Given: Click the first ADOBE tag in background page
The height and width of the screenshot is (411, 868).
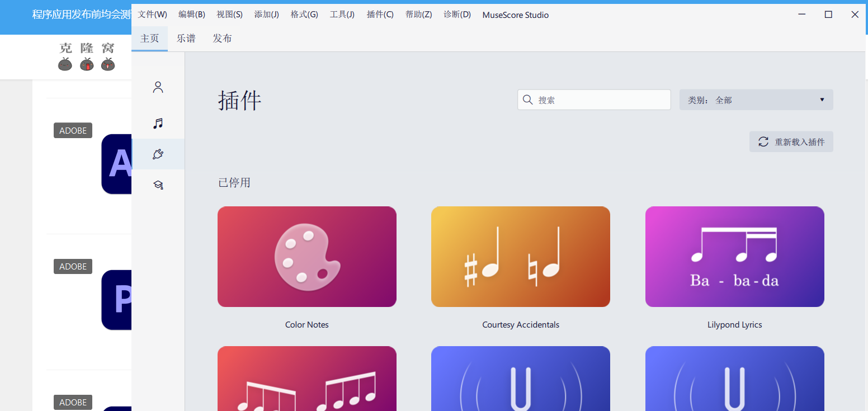Looking at the screenshot, I should (x=73, y=130).
